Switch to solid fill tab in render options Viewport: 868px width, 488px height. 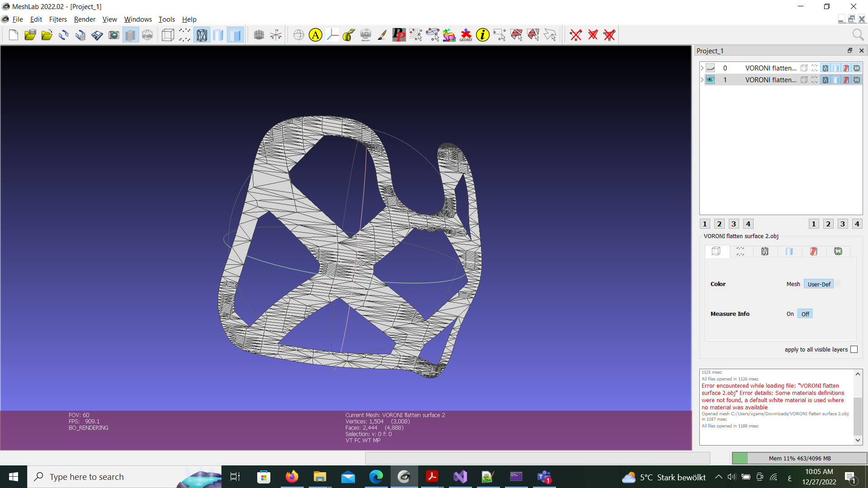point(789,251)
